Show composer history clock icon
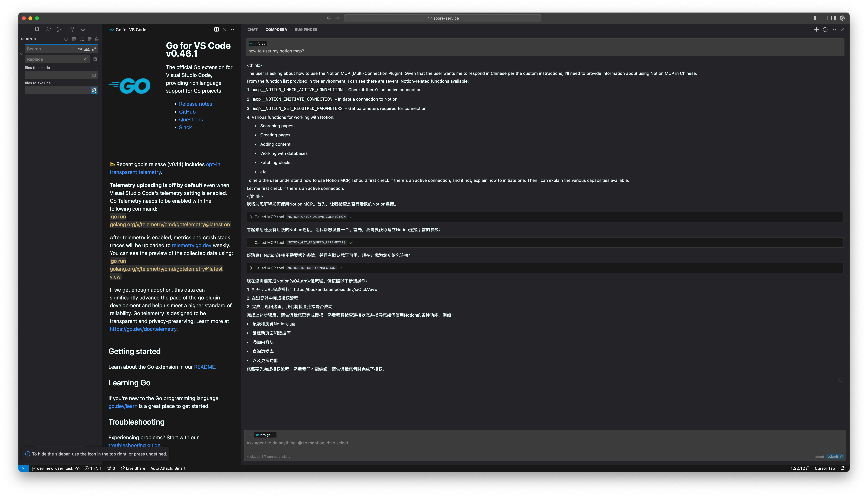Viewport: 868px width, 496px height. pyautogui.click(x=825, y=30)
